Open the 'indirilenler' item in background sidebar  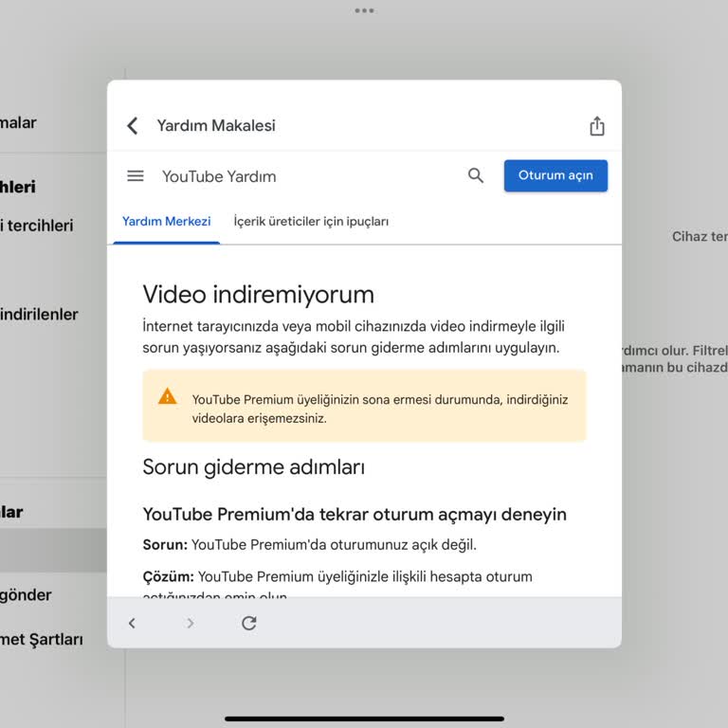[39, 315]
